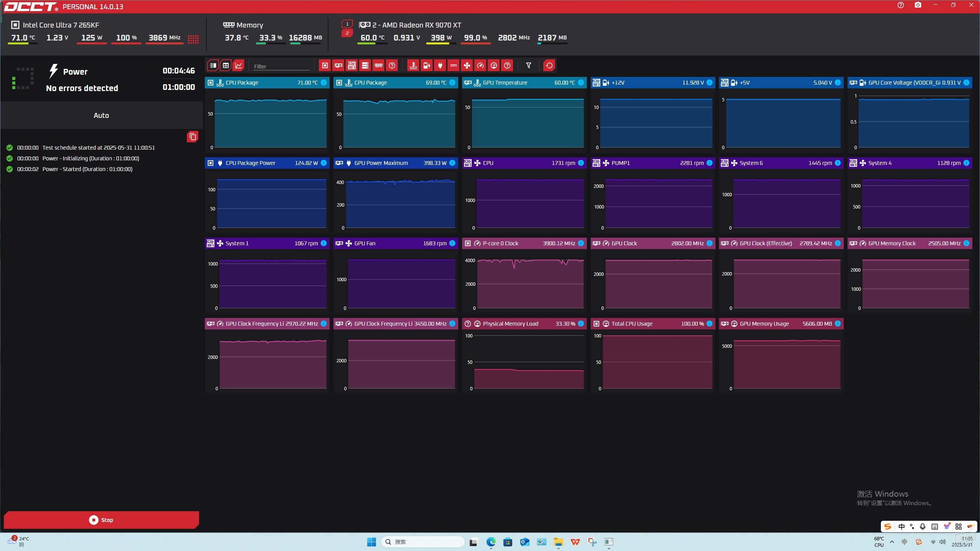Toggle the power plug sensor type filter
The width and height of the screenshot is (980, 551).
point(440,65)
